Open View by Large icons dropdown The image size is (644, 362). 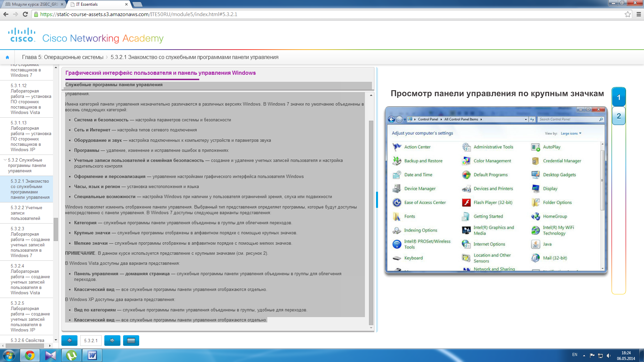[571, 133]
